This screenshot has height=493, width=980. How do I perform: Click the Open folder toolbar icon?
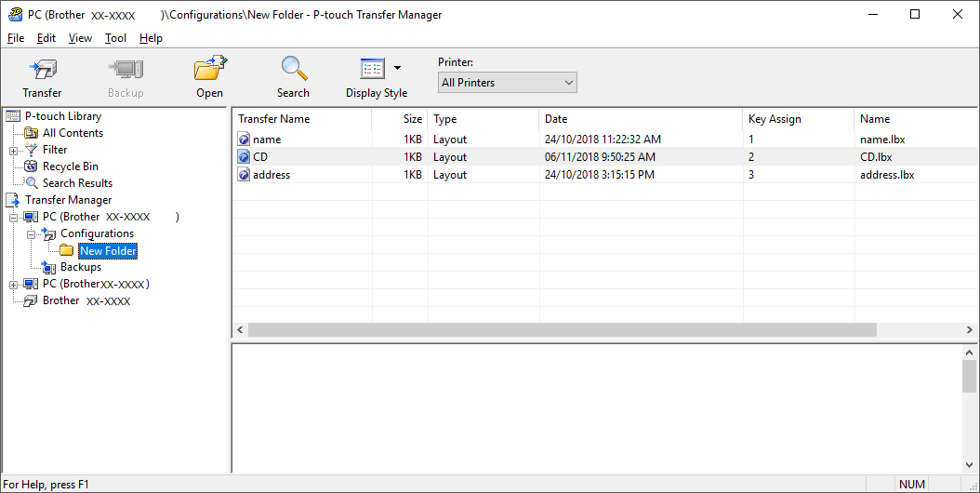pos(209,71)
